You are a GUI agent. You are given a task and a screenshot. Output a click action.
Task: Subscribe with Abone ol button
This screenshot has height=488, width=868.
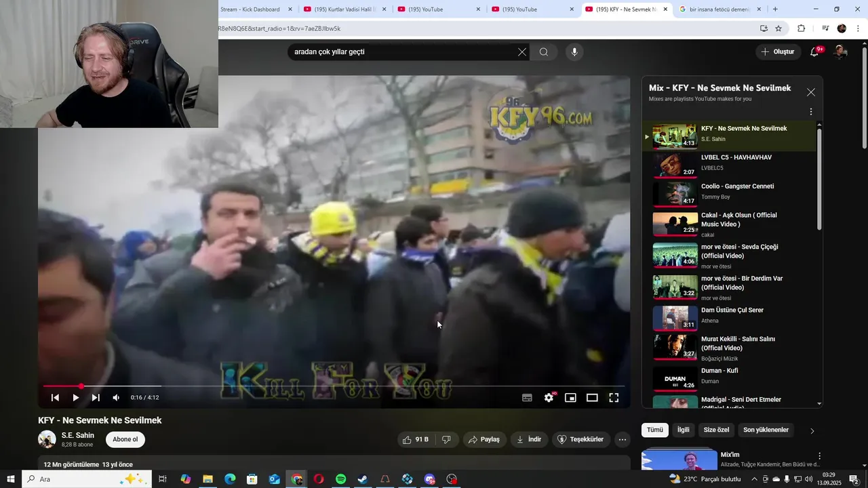click(125, 439)
